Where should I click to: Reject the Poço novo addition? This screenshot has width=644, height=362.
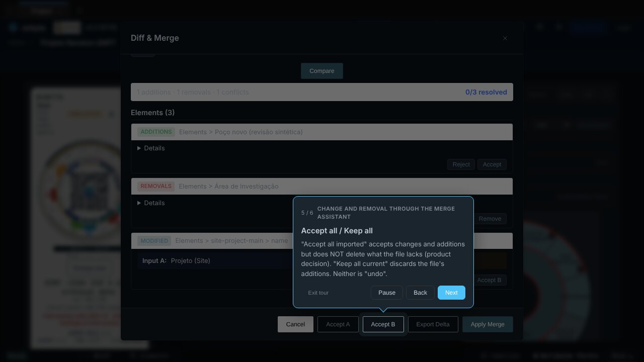[461, 164]
